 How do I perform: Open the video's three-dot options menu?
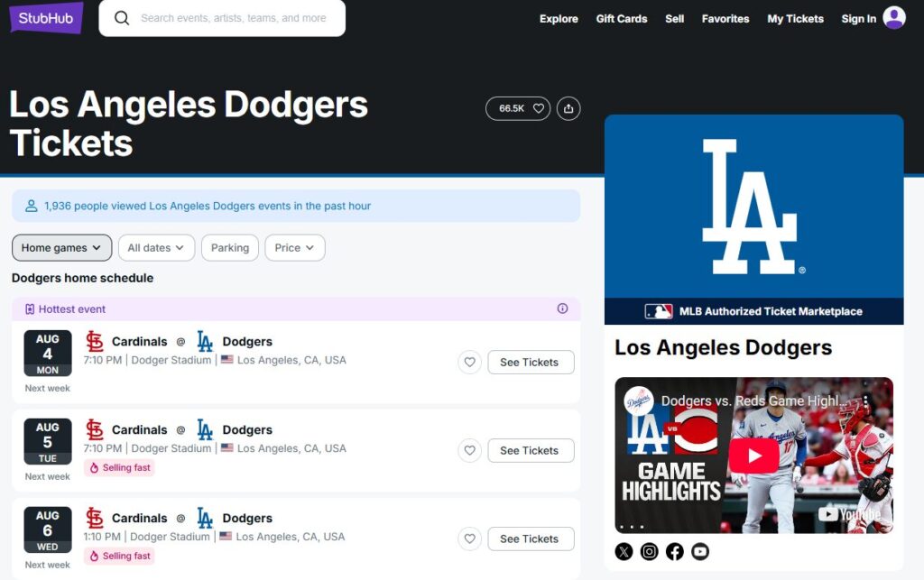click(x=865, y=401)
